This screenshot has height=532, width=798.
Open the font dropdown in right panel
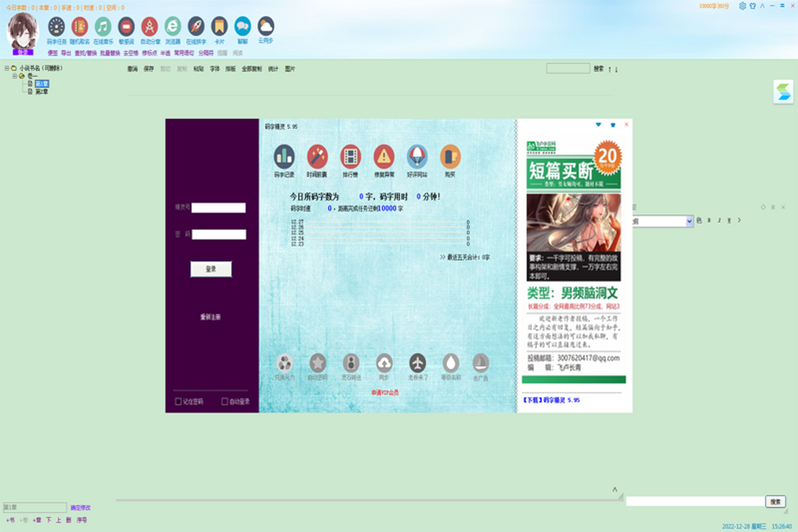689,221
